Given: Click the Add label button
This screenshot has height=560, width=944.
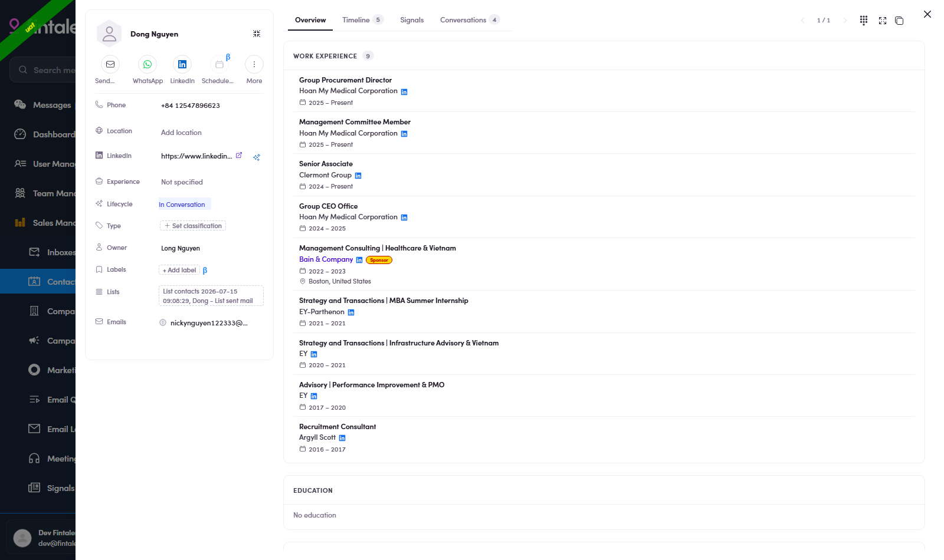Looking at the screenshot, I should pyautogui.click(x=179, y=270).
